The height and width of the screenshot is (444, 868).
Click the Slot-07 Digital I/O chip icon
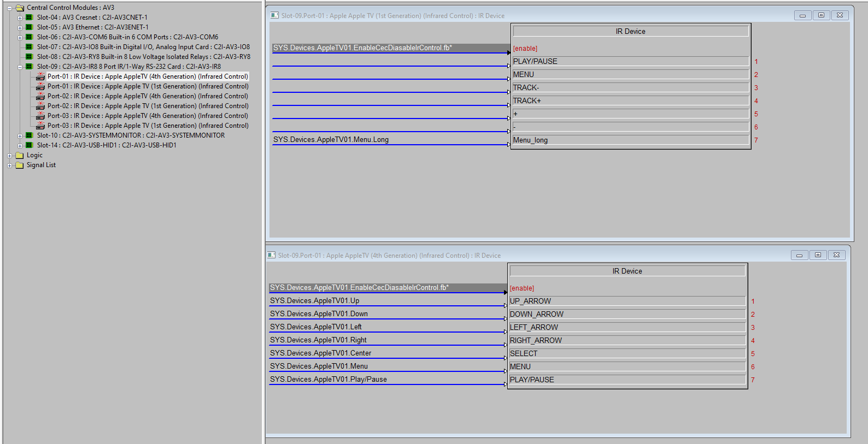[30, 47]
